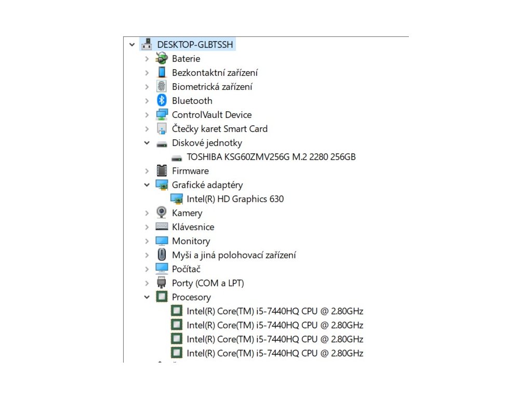This screenshot has height=399, width=532.
Task: Select the Biometrická zařízení label
Action: (212, 87)
